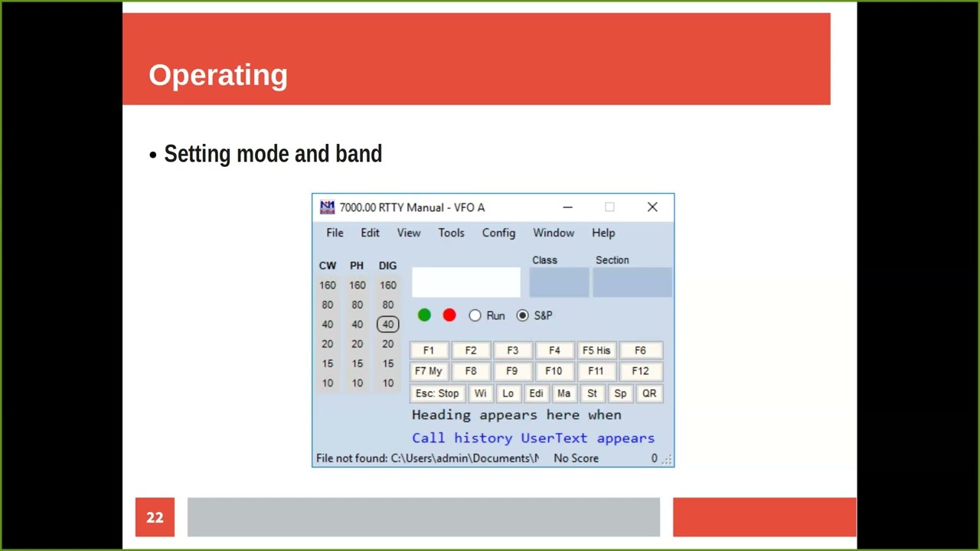Click the F11 function key button
This screenshot has width=980, height=551.
[596, 371]
